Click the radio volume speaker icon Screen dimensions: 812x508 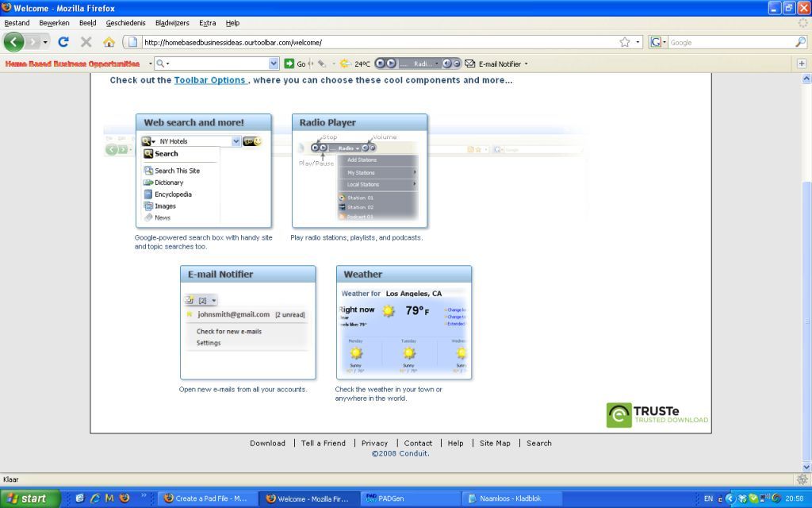(x=446, y=63)
